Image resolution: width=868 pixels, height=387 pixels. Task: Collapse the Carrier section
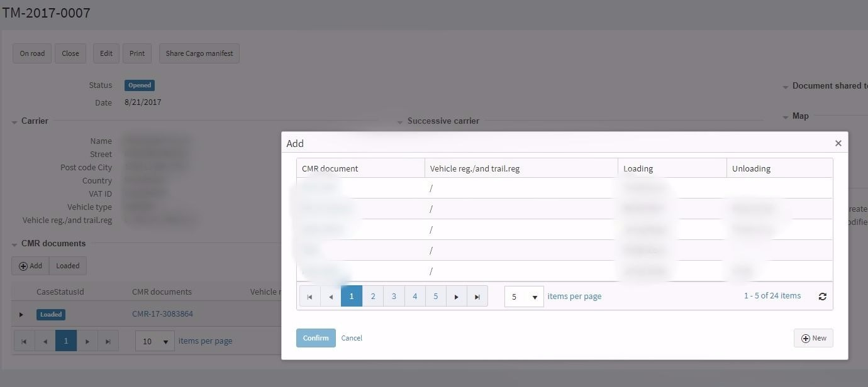14,122
